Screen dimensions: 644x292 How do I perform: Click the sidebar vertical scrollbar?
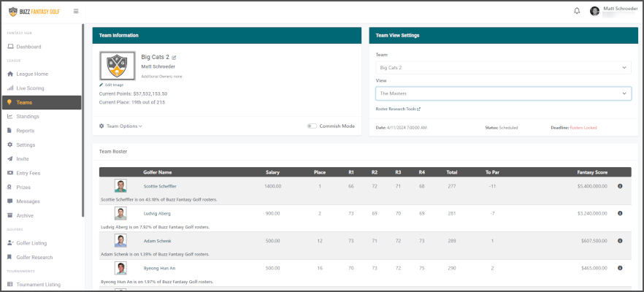coord(83,120)
